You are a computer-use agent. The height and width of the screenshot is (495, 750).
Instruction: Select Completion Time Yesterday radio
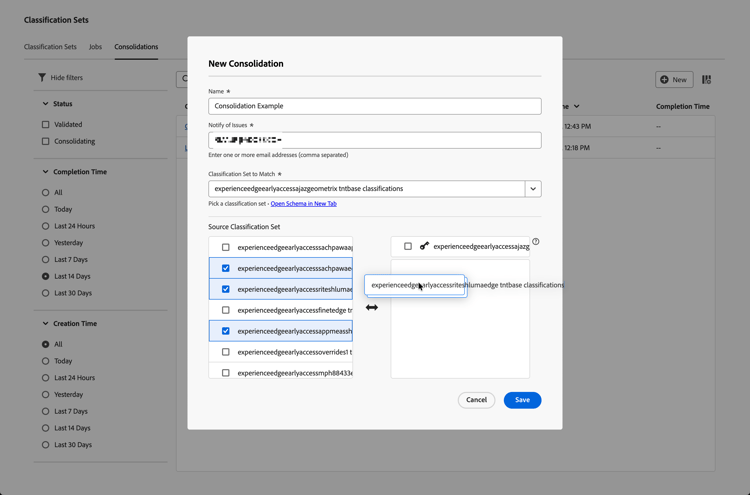point(45,242)
